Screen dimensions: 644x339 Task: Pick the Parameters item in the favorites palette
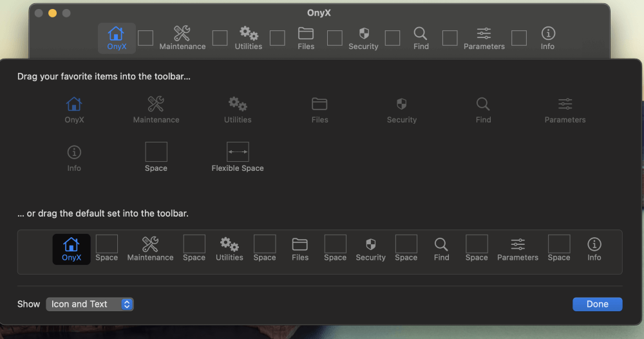[x=565, y=110]
